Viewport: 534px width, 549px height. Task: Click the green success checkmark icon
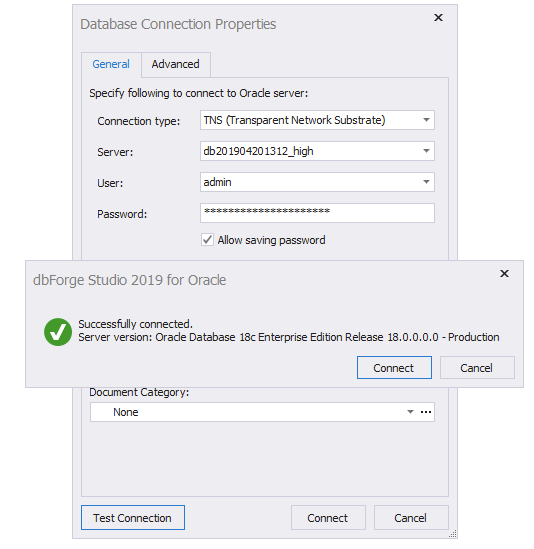point(58,332)
